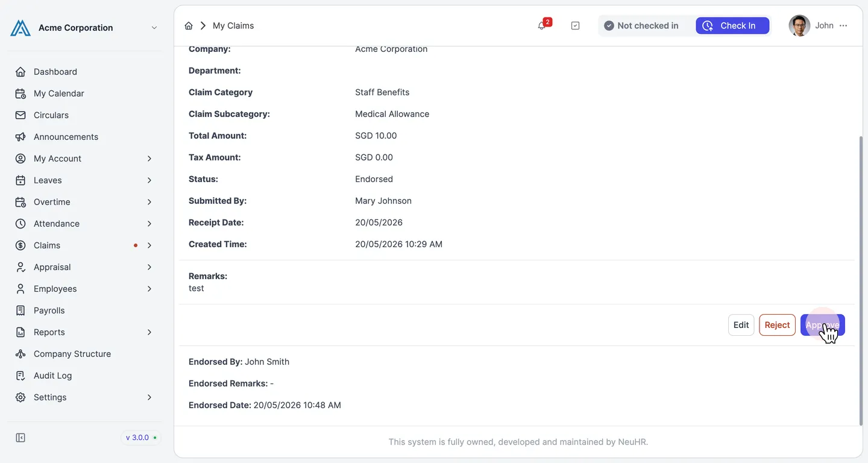Expand the Claims submenu chevron
The image size is (868, 463).
(x=149, y=245)
